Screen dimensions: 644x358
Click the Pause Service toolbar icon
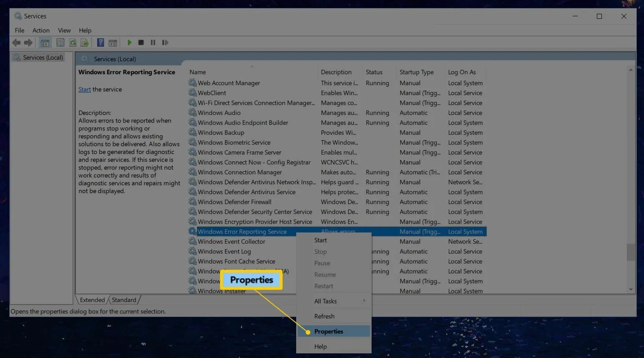click(153, 43)
